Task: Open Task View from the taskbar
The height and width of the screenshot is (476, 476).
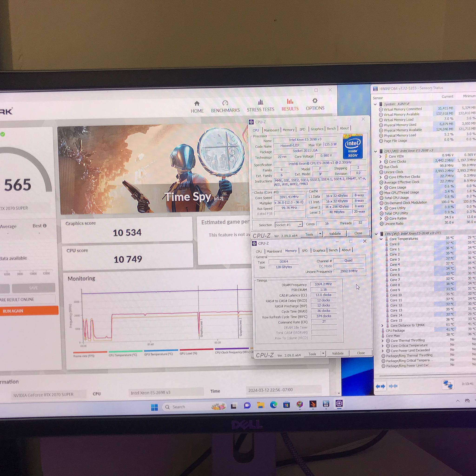Action: tap(234, 406)
